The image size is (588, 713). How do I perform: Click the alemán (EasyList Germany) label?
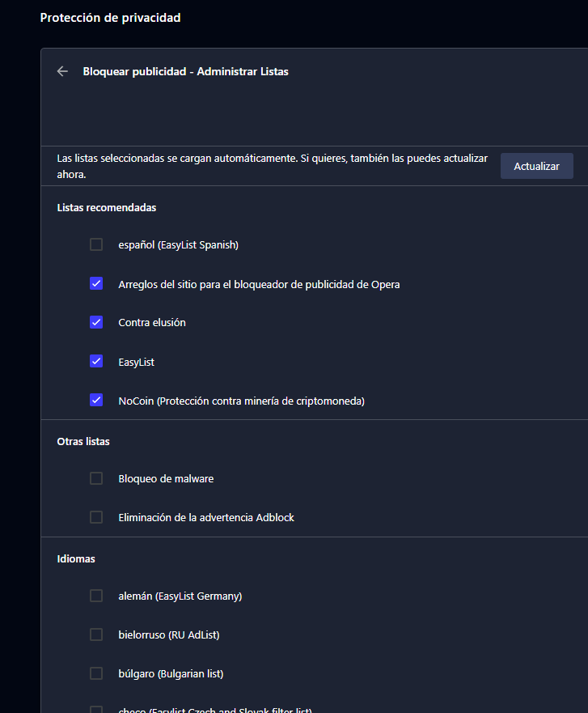click(180, 596)
